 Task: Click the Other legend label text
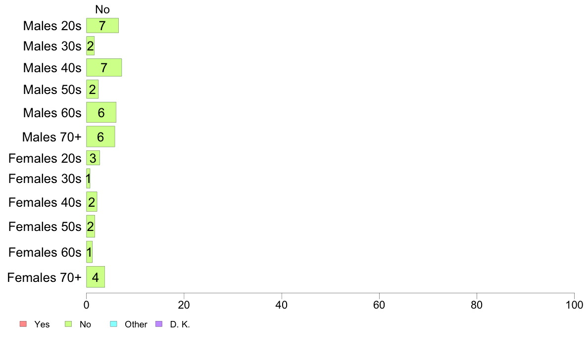tap(136, 324)
